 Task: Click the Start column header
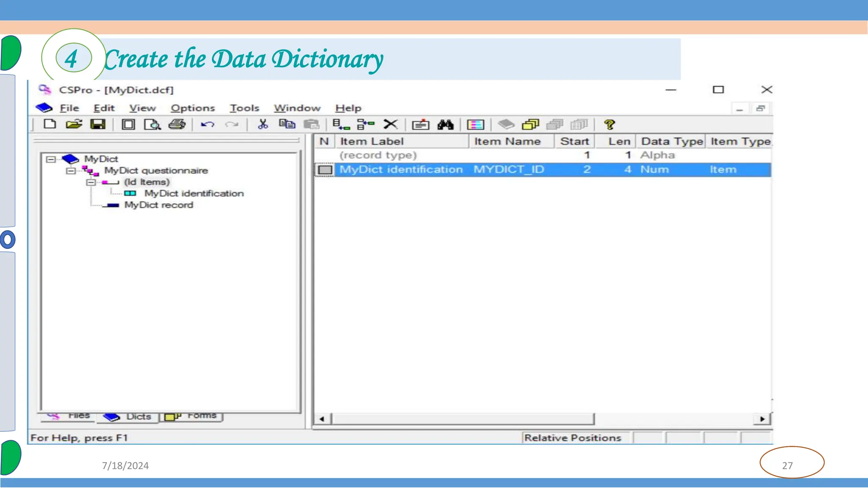tap(574, 141)
